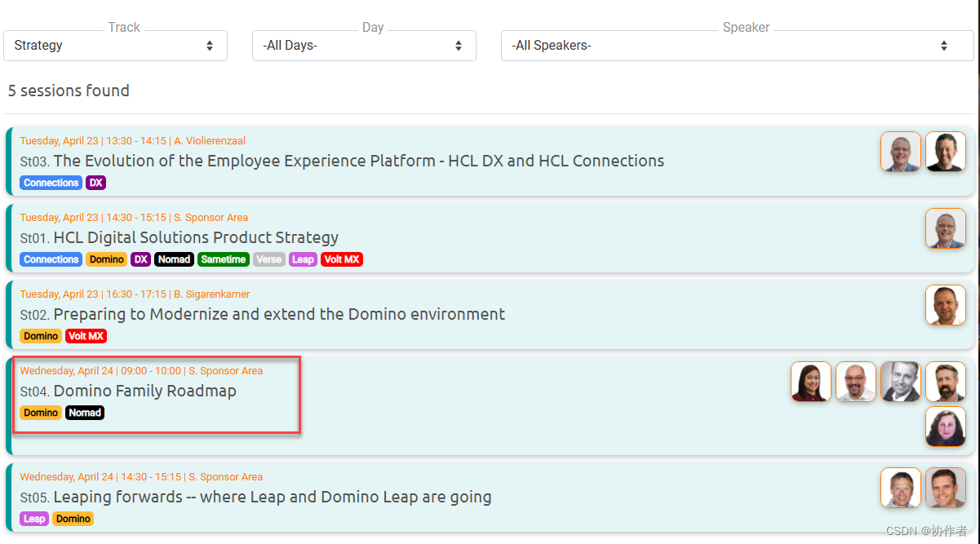980x544 pixels.
Task: View St04 dark-haired woman speaker photo
Action: coord(811,382)
